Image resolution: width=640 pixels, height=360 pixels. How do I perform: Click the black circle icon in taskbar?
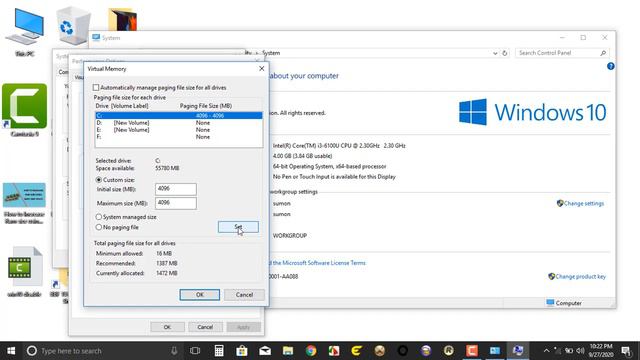[403, 351]
